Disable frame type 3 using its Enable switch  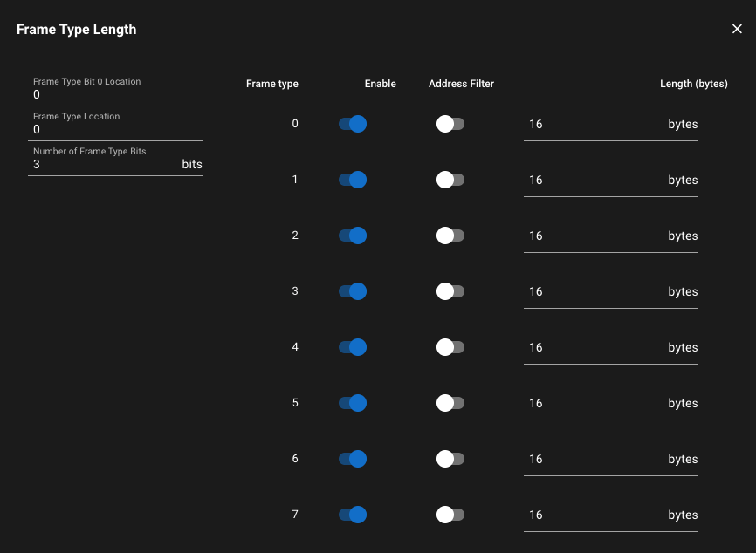[352, 291]
